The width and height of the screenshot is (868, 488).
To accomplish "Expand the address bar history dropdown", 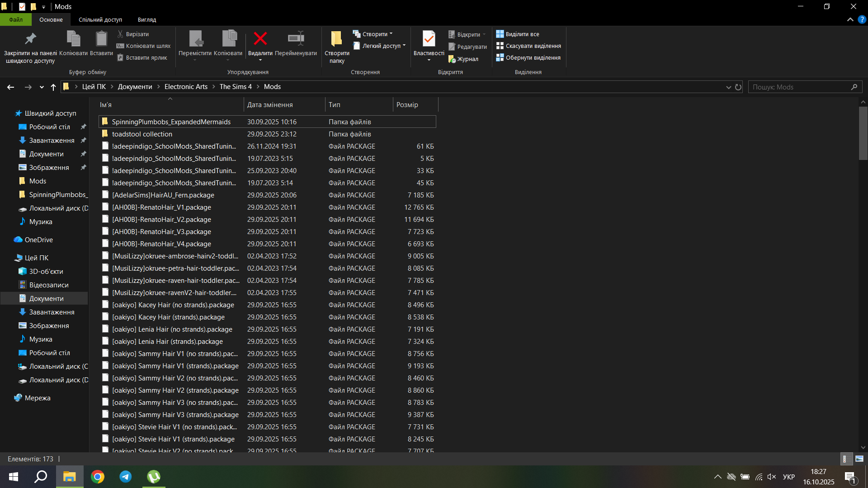I will point(728,87).
